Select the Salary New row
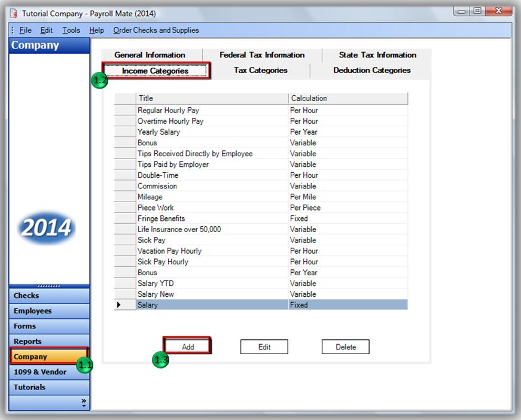Screen dimensions: 521x420 tap(261, 294)
